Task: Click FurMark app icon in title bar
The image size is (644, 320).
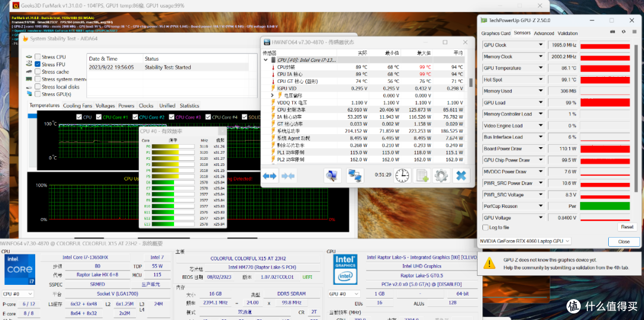Action: tap(15, 6)
